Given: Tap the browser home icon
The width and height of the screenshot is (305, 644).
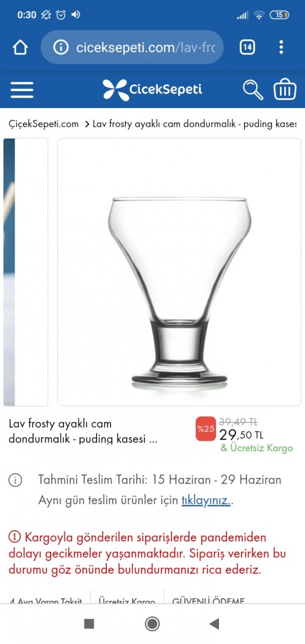Looking at the screenshot, I should [20, 48].
